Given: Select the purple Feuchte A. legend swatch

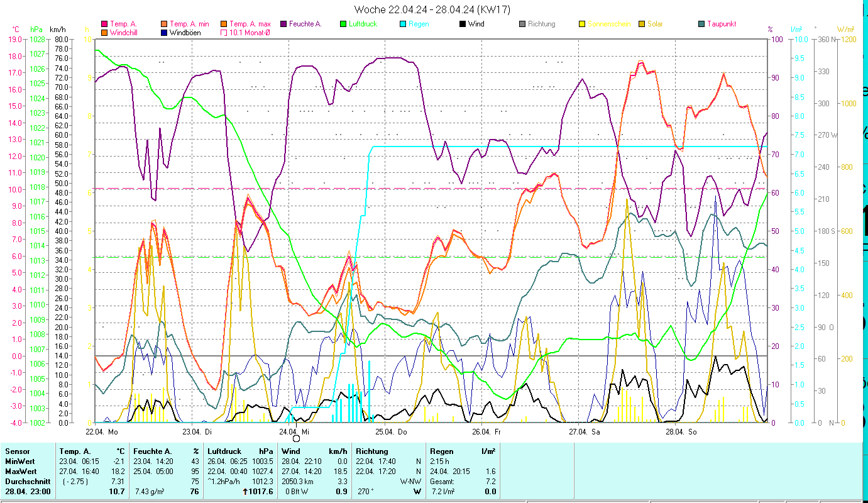Looking at the screenshot, I should click(x=283, y=25).
